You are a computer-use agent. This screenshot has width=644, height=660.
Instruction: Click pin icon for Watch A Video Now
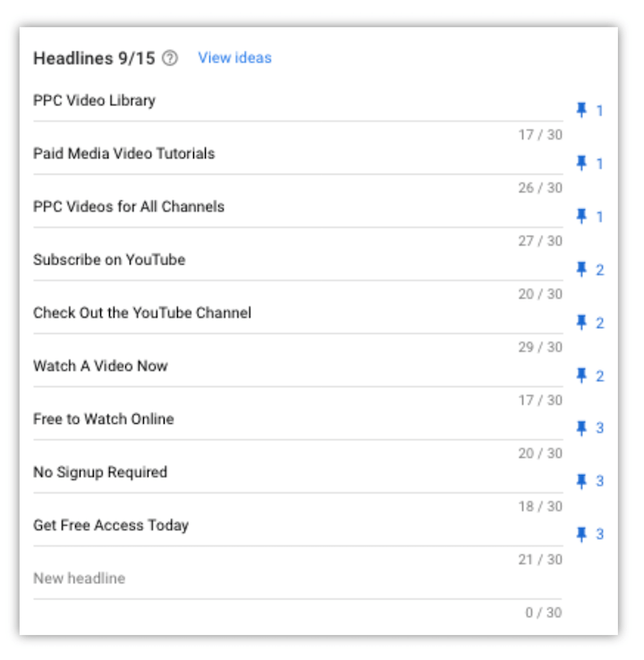581,376
